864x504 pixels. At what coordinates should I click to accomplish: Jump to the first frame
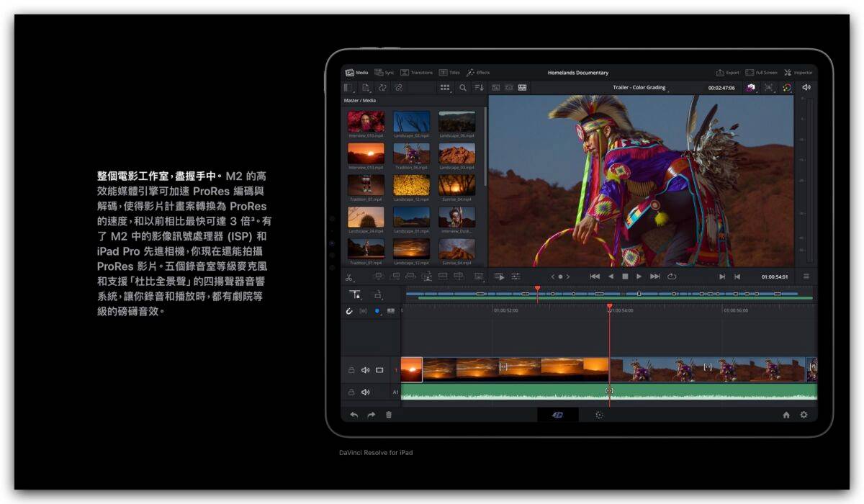click(x=595, y=276)
